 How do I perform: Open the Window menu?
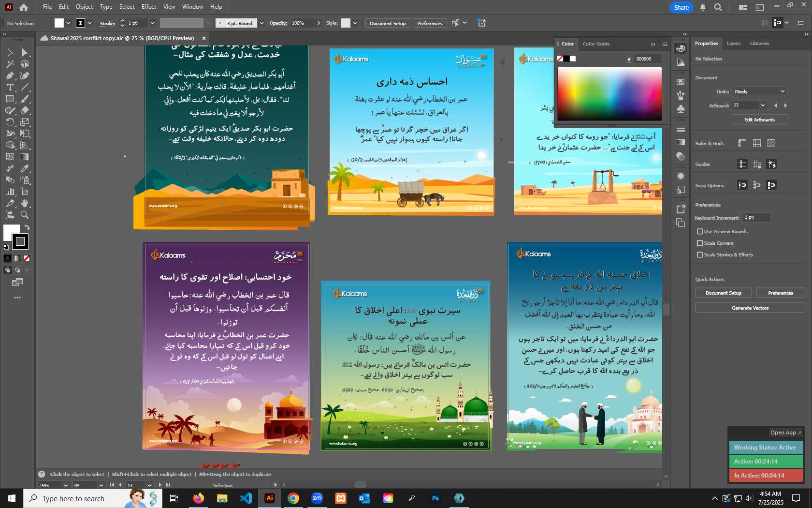click(x=192, y=7)
